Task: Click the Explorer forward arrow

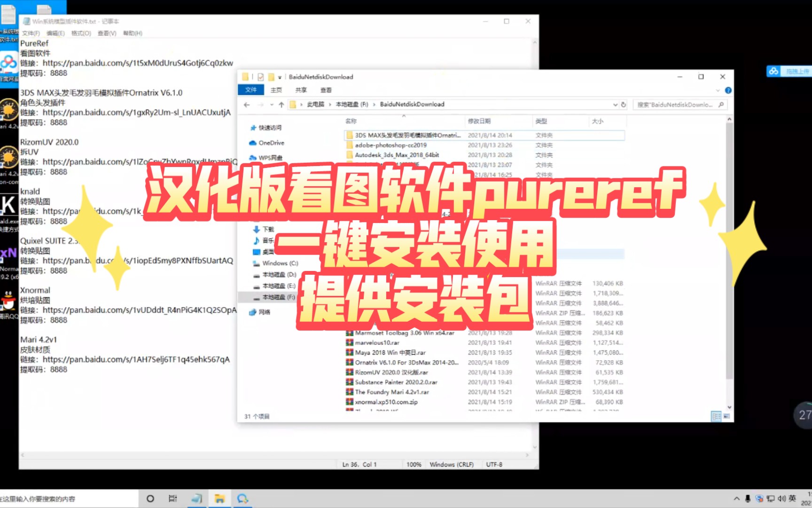Action: (260, 105)
